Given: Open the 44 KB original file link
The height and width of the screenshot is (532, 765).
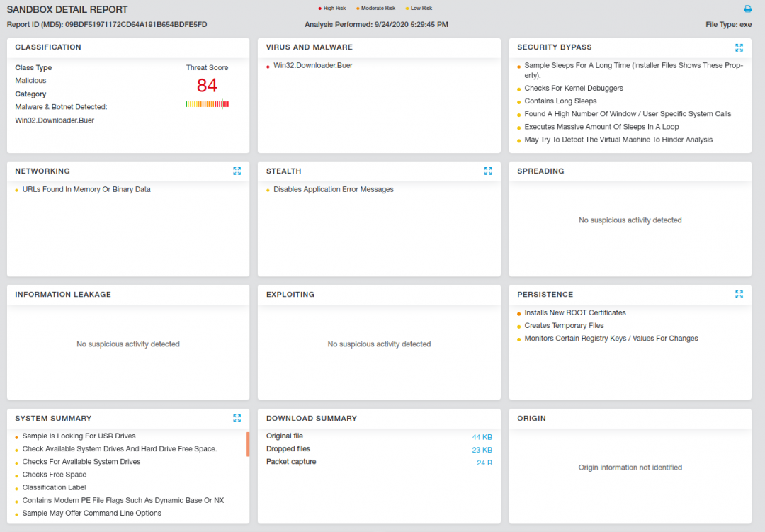Looking at the screenshot, I should (482, 437).
